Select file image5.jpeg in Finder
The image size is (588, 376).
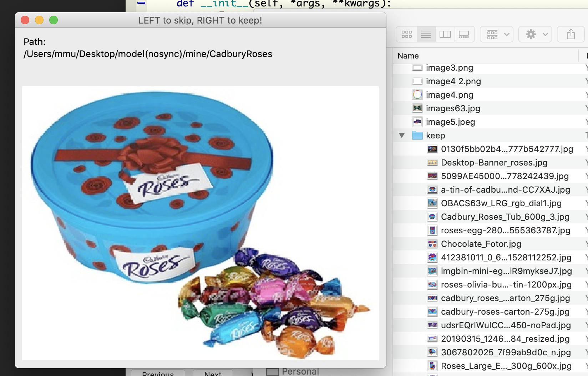pyautogui.click(x=450, y=122)
